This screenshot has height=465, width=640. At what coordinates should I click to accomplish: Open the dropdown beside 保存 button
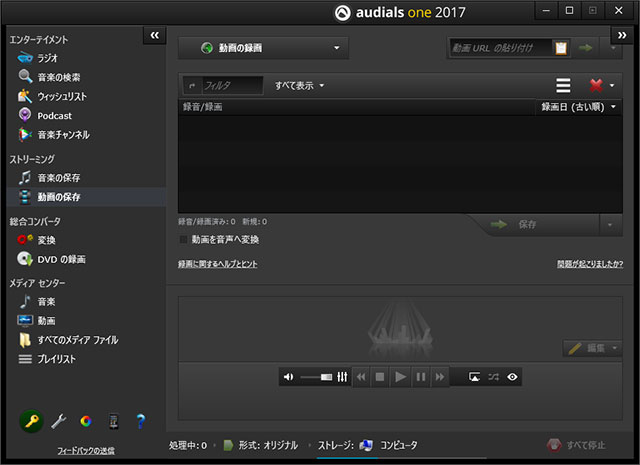coord(610,225)
